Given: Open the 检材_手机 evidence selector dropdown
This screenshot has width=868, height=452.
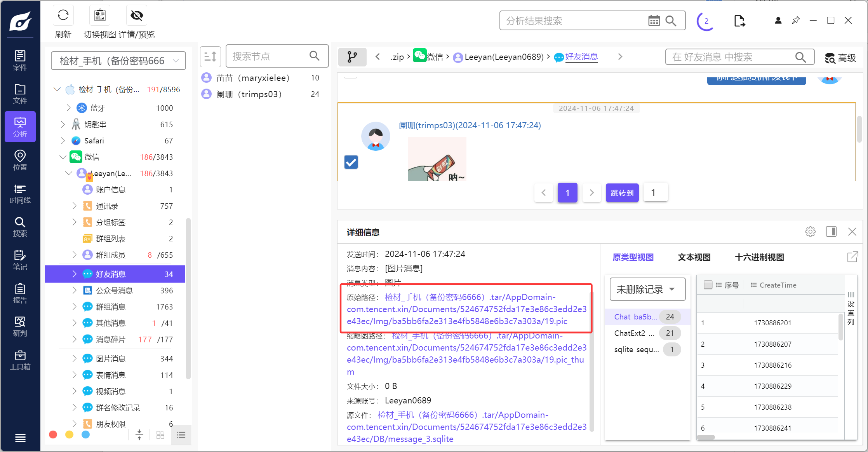Looking at the screenshot, I should (x=118, y=61).
